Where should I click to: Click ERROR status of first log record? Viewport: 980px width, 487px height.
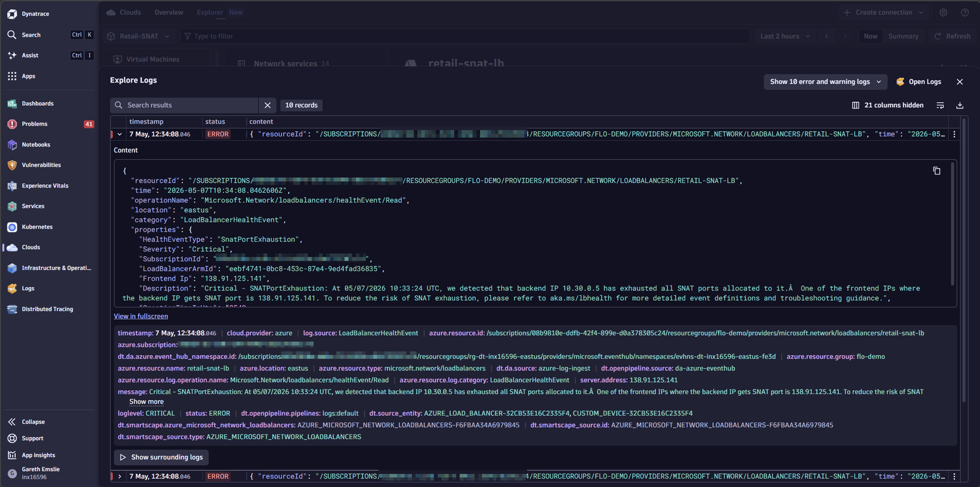pos(217,134)
